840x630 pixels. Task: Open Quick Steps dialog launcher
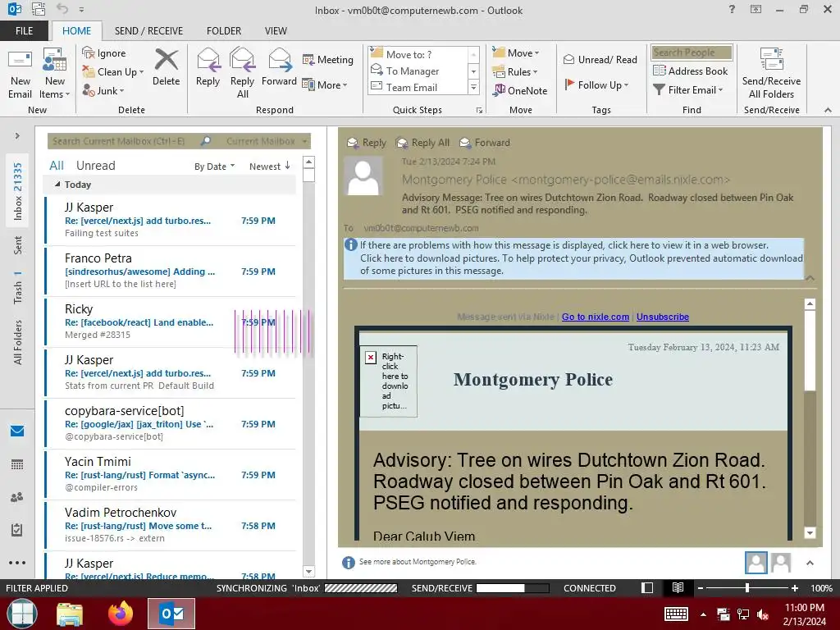tap(479, 111)
